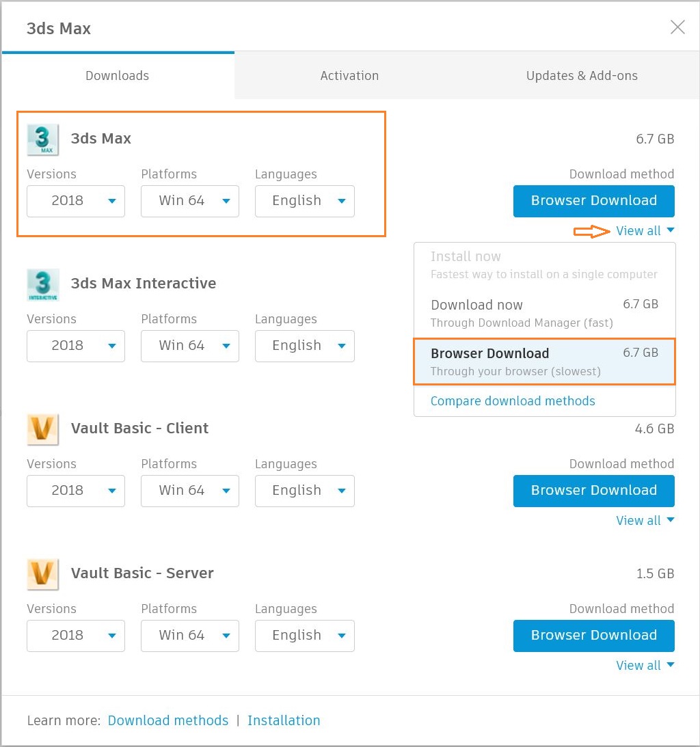Click the Vault Basic - Client icon
Viewport: 700px width, 747px height.
[x=42, y=429]
